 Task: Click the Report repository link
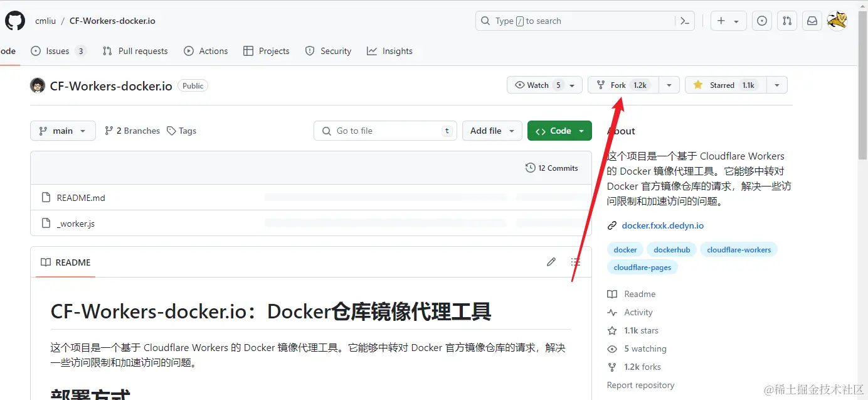tap(641, 385)
